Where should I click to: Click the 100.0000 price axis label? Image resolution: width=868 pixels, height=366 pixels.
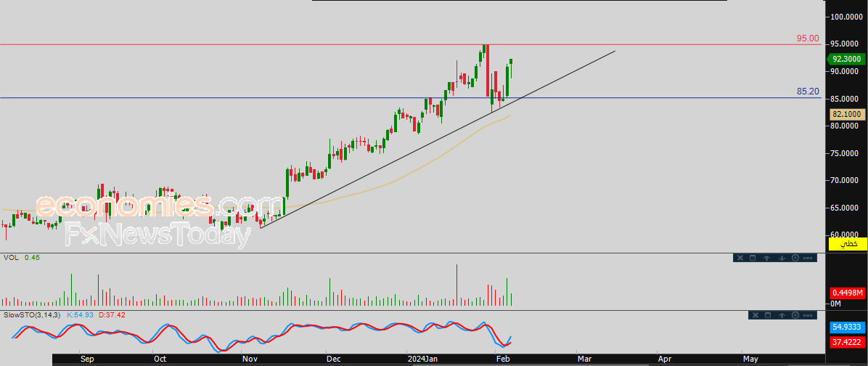[845, 17]
